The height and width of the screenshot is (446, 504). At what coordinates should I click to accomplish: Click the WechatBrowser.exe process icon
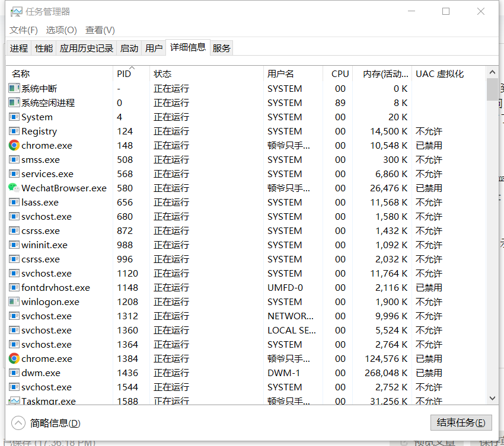tap(14, 188)
